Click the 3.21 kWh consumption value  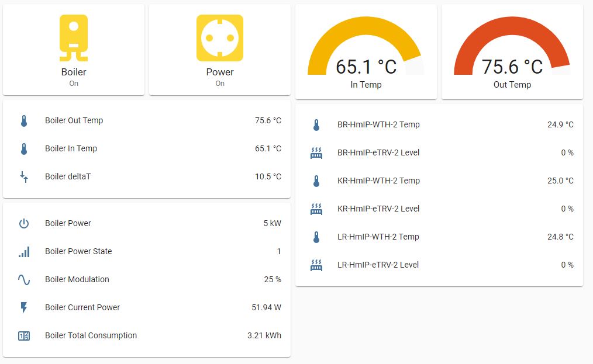click(x=264, y=336)
